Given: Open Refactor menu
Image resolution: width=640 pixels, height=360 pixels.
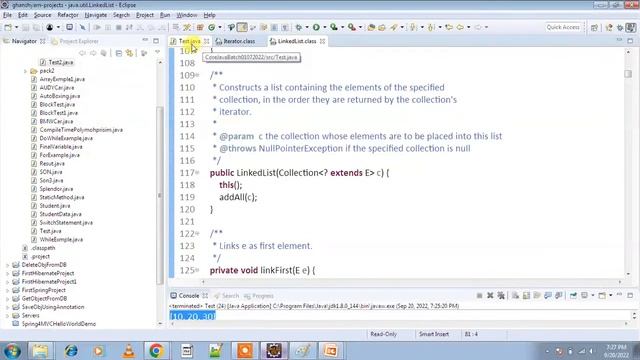Looking at the screenshot, I should click(x=68, y=15).
